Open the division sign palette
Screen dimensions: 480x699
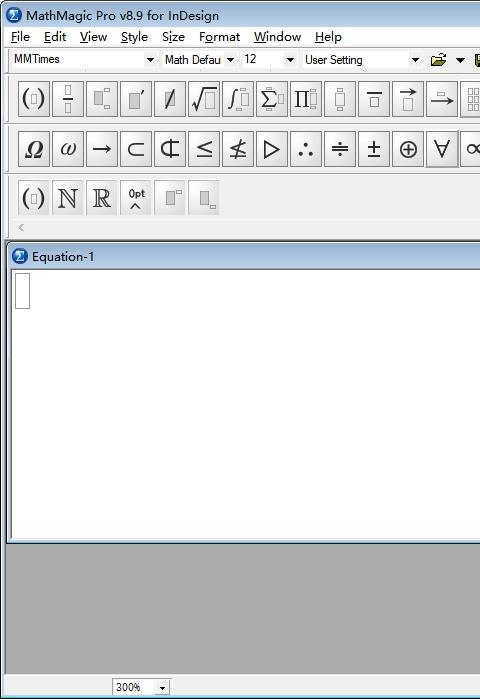[x=340, y=149]
